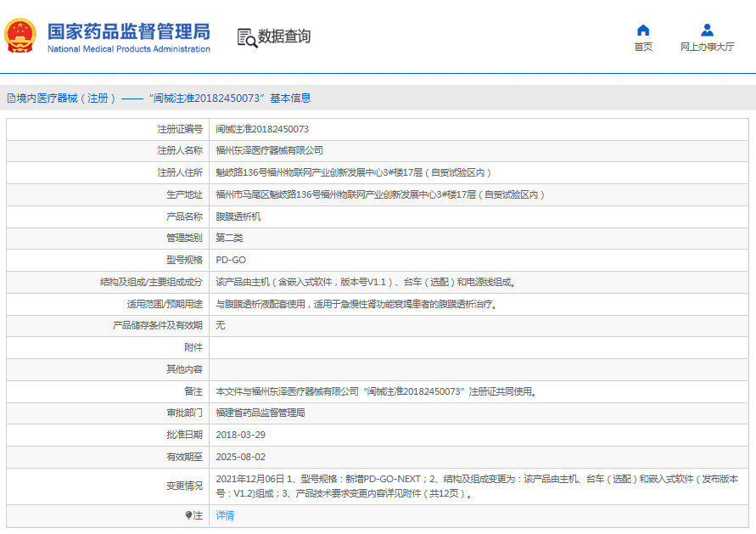Open the 网上办事大厅 text label
Viewport: 756px width, 534px height.
point(707,48)
